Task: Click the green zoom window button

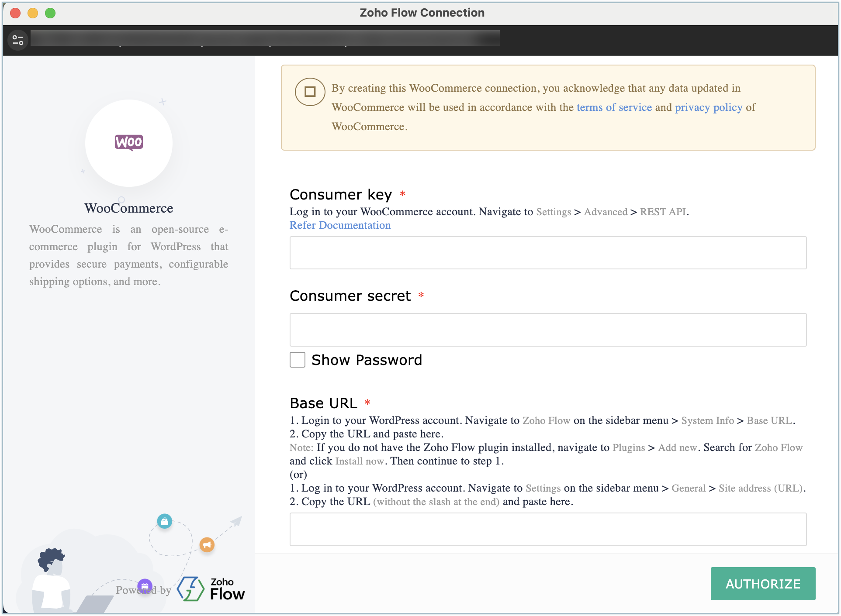Action: tap(50, 13)
